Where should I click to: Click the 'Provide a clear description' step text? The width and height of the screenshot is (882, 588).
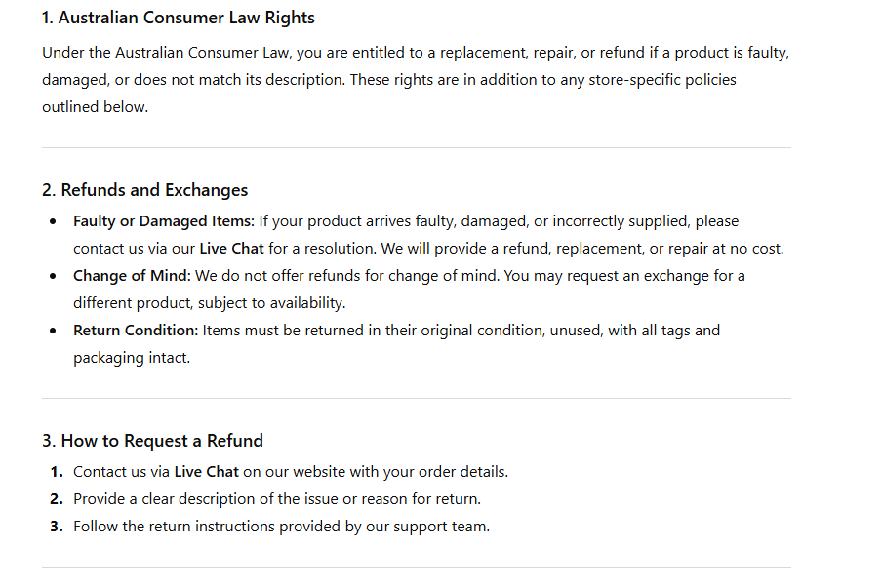[277, 499]
